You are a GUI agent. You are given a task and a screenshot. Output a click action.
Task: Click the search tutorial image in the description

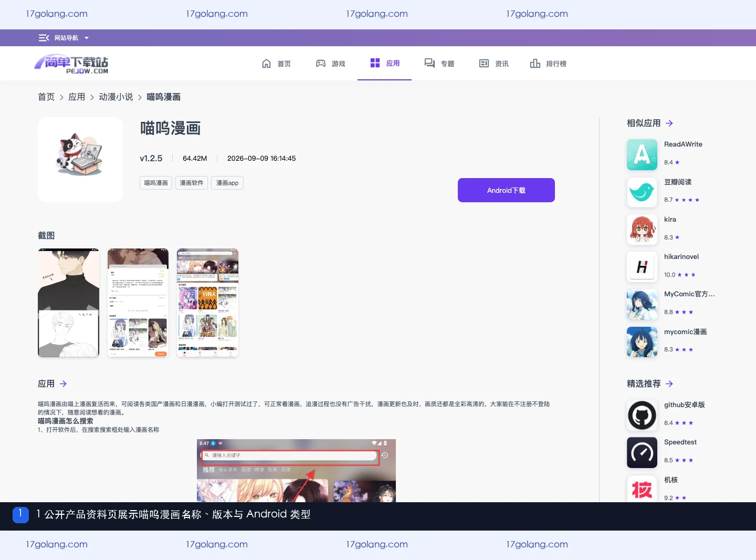click(296, 471)
